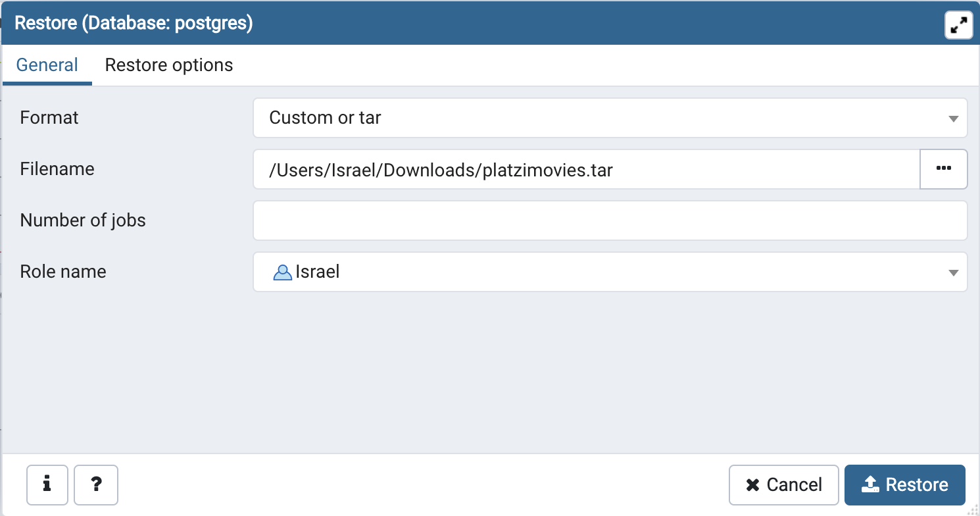Open the role selector showing Israel
This screenshot has height=516, width=980.
610,272
